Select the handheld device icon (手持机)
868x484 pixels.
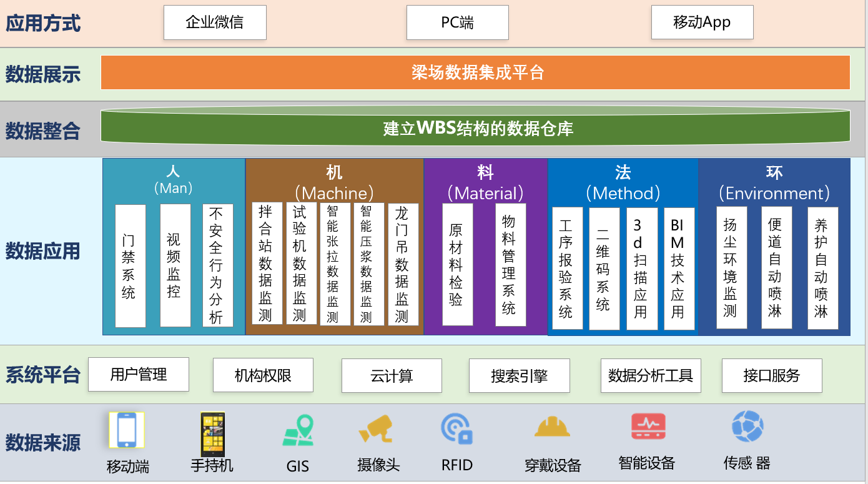(x=212, y=433)
